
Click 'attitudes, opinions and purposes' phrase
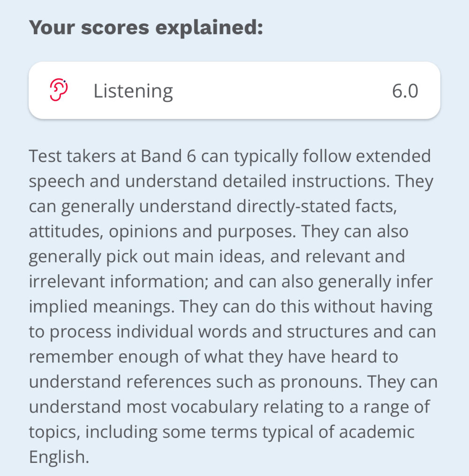[162, 232]
